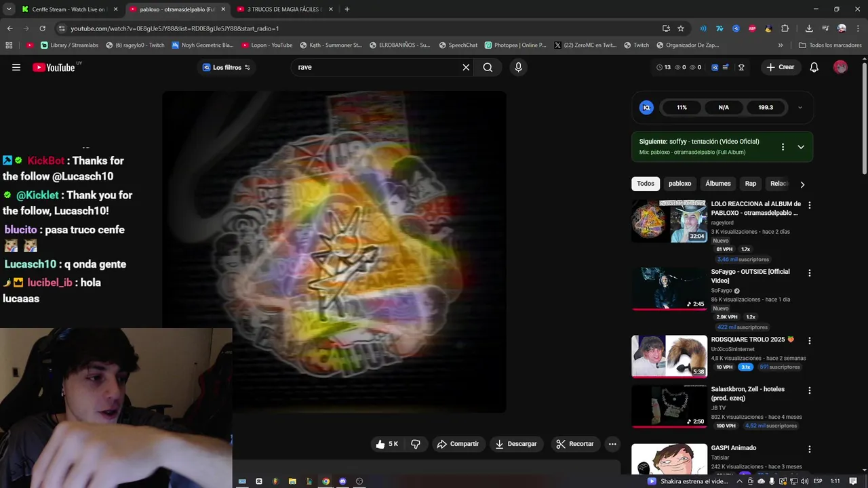Open the tab search dropdown arrow
Screen dimensions: 868x488
[x=9, y=9]
